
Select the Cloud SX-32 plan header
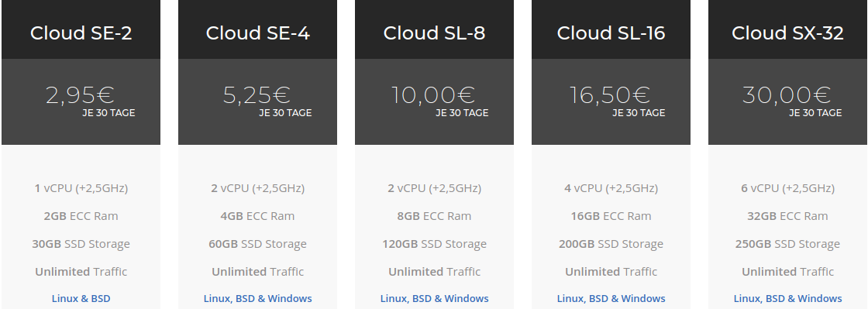coord(787,33)
